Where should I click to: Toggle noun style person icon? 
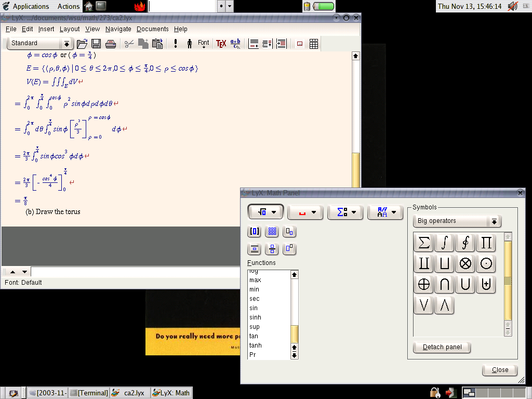190,44
